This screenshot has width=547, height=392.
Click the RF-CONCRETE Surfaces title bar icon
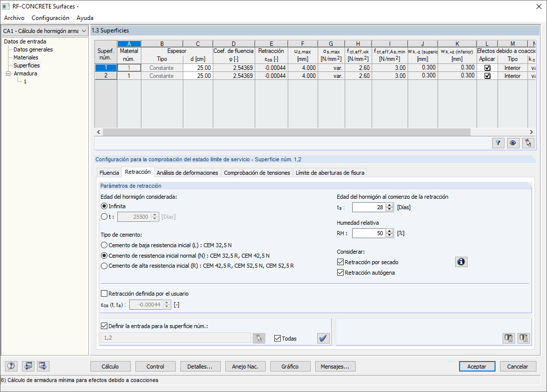6,6
